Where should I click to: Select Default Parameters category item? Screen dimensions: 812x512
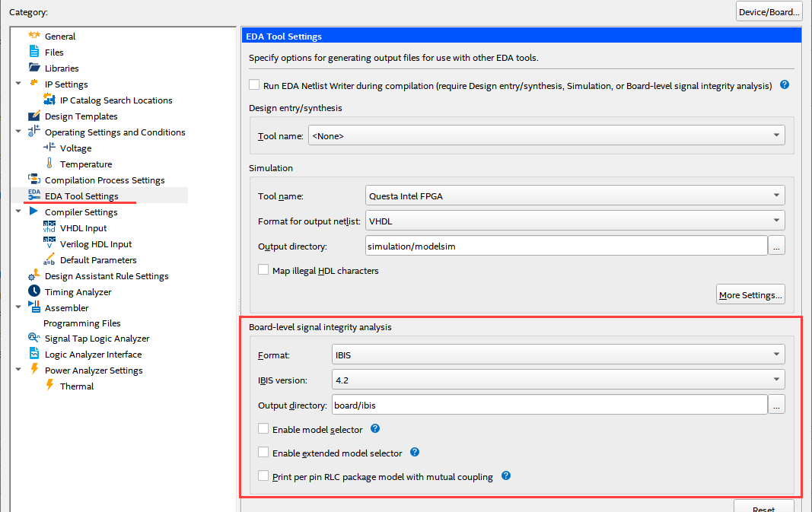[98, 260]
